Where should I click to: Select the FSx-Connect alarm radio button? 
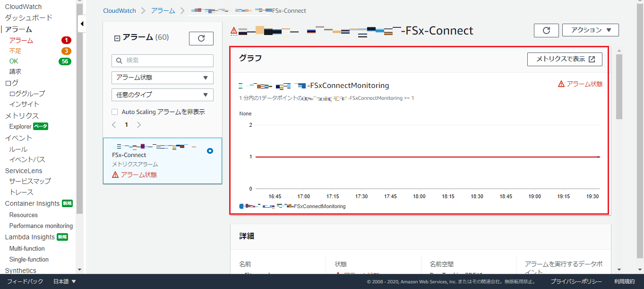click(210, 151)
